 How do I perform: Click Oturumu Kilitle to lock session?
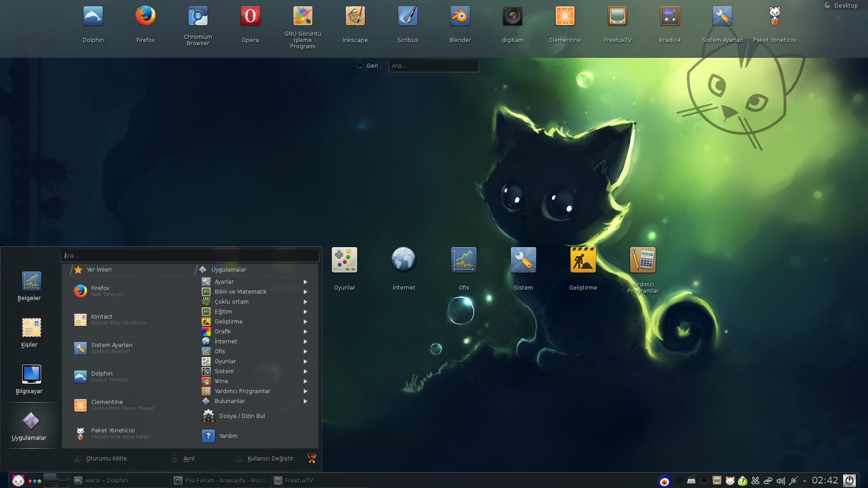coord(107,458)
